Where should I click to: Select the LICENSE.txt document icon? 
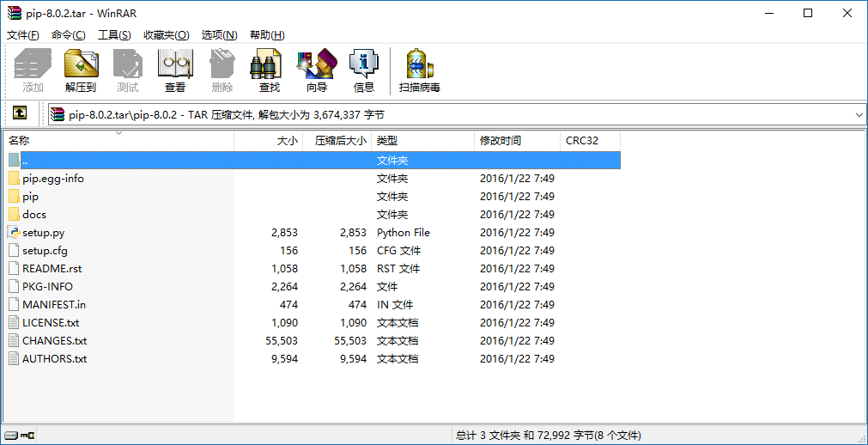tap(15, 322)
